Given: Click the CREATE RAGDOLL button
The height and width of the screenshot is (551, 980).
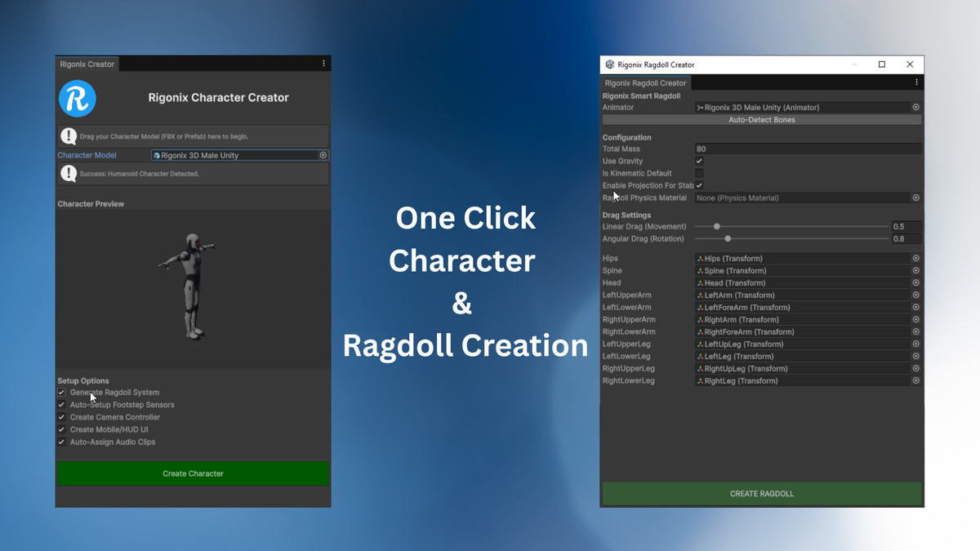Looking at the screenshot, I should tap(762, 493).
